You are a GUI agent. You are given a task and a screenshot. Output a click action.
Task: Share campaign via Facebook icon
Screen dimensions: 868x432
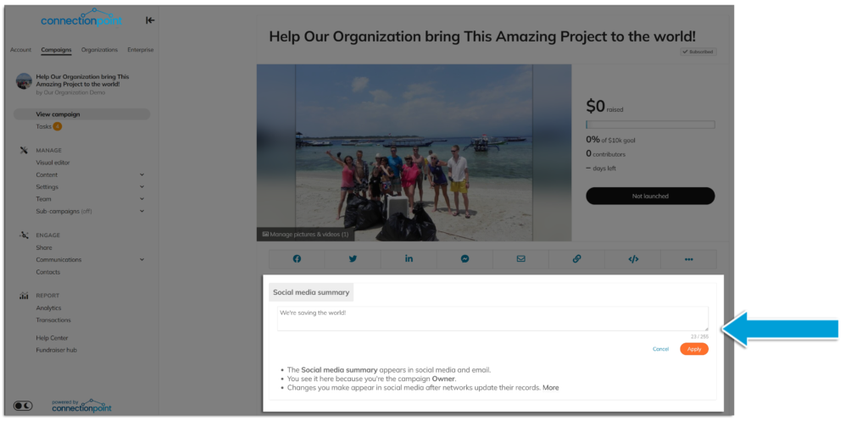[x=297, y=259]
